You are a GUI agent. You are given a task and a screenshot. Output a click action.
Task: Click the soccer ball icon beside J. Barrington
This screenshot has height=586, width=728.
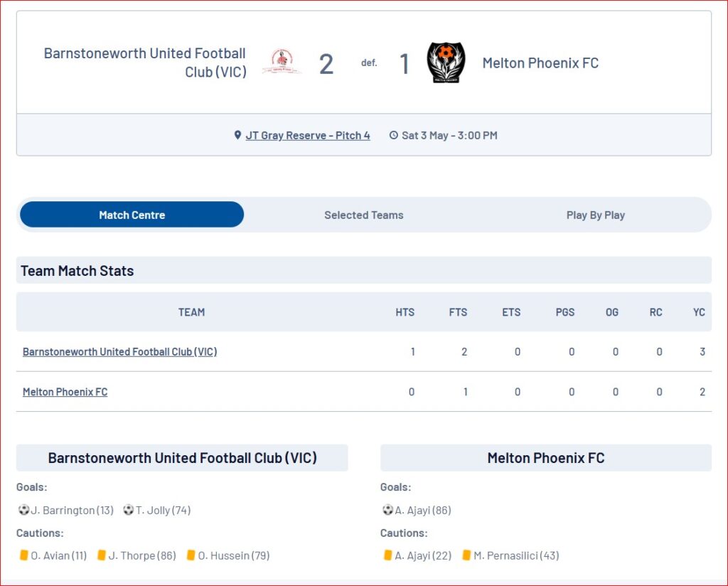(x=23, y=510)
